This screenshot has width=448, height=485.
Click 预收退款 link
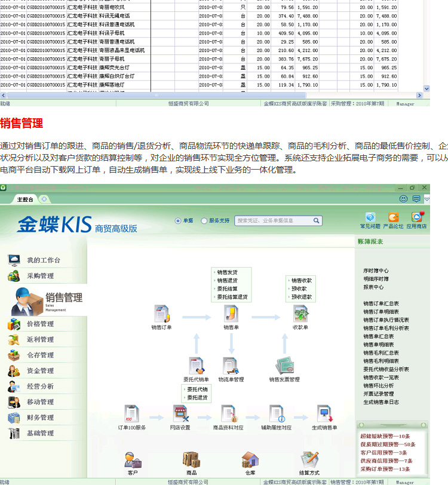tap(302, 297)
